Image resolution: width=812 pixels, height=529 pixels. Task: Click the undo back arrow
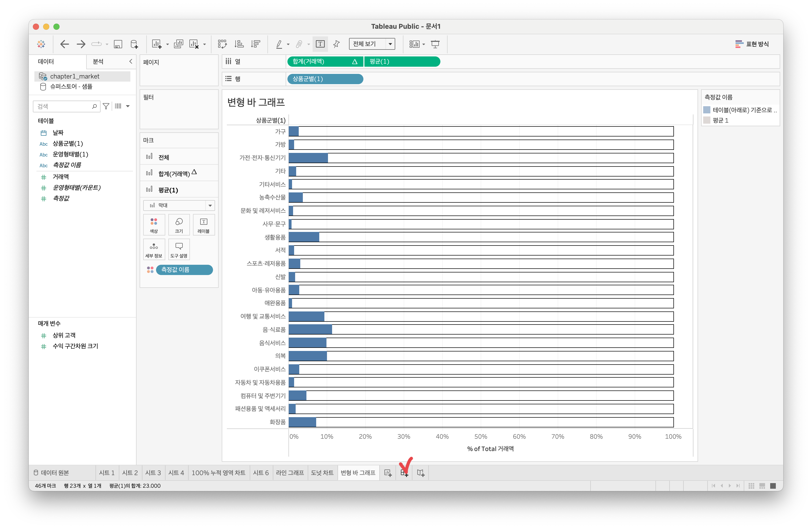pos(64,44)
